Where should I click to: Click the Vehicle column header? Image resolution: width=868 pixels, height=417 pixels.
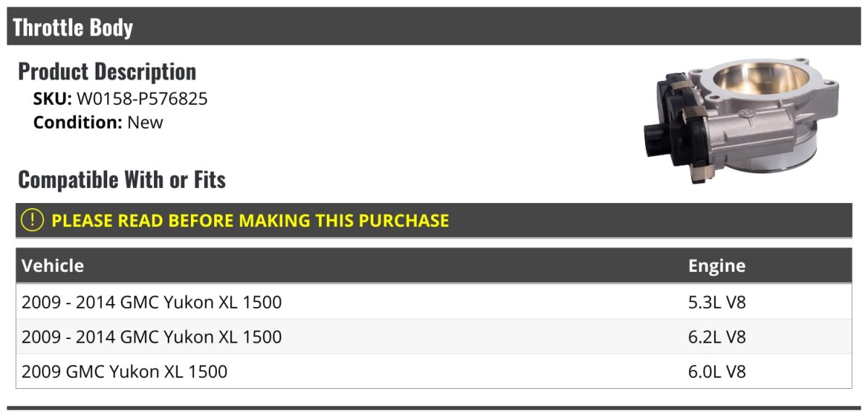click(53, 266)
